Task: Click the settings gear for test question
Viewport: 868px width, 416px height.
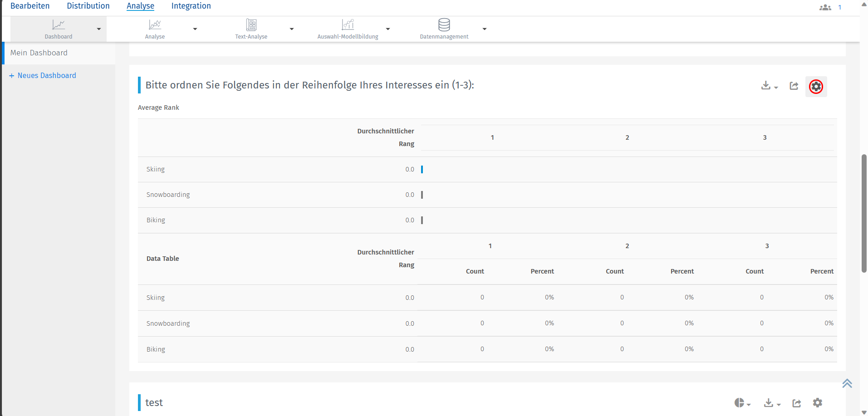Action: (817, 402)
